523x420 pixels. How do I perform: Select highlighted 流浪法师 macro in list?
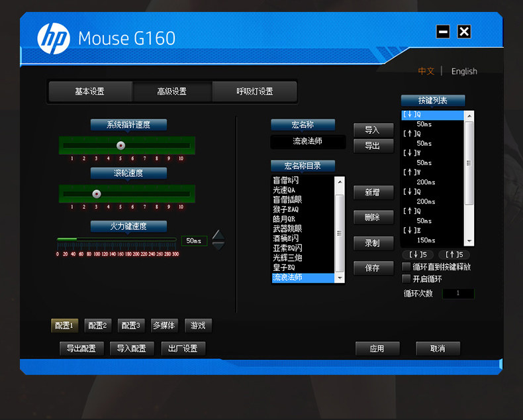point(303,278)
